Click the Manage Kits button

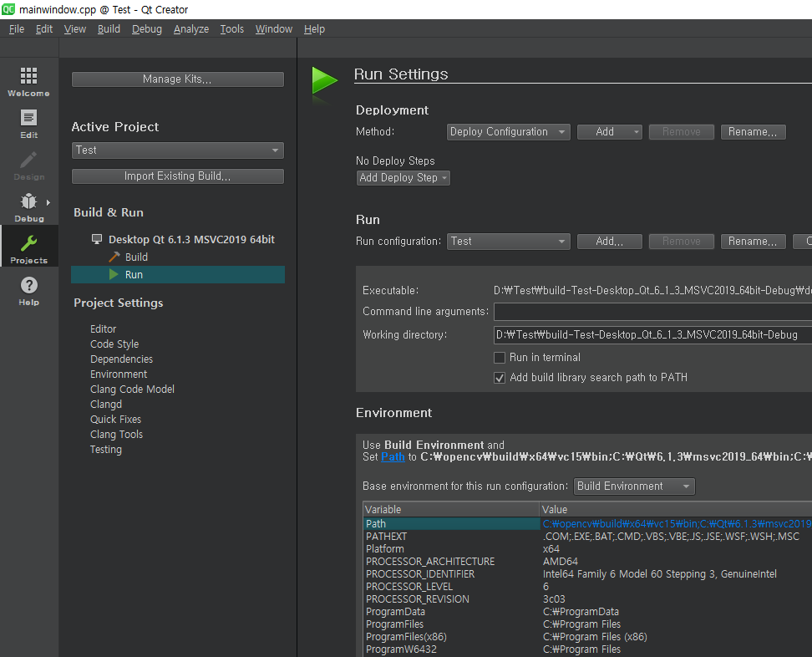click(x=178, y=79)
